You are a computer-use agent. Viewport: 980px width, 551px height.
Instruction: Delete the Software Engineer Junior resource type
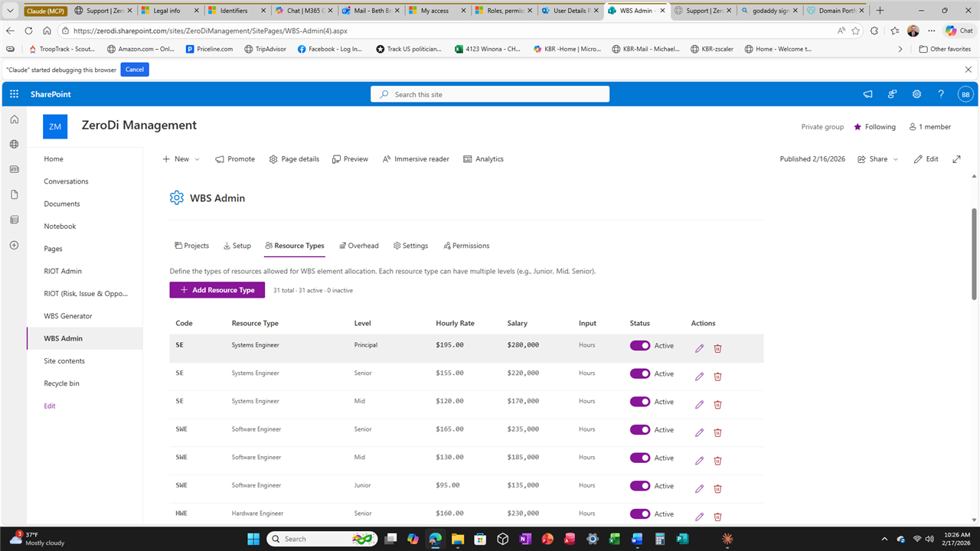[717, 488]
